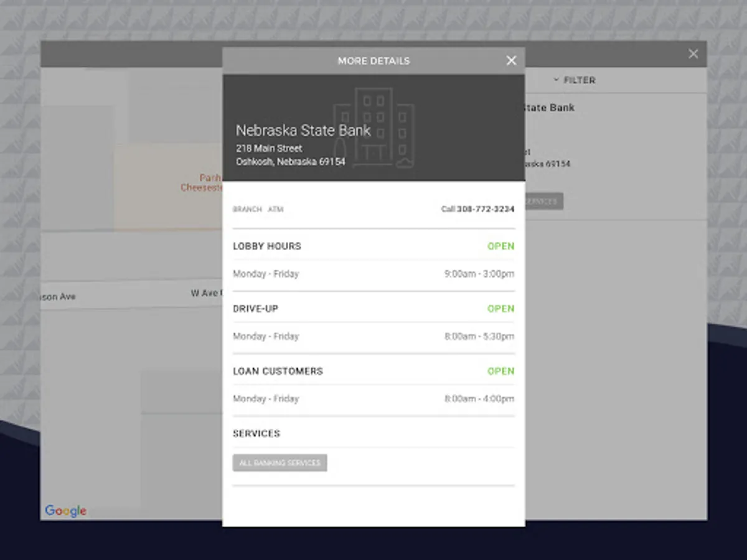Click Monday - Friday under Lobby Hours
This screenshot has width=747, height=560.
pyautogui.click(x=266, y=274)
